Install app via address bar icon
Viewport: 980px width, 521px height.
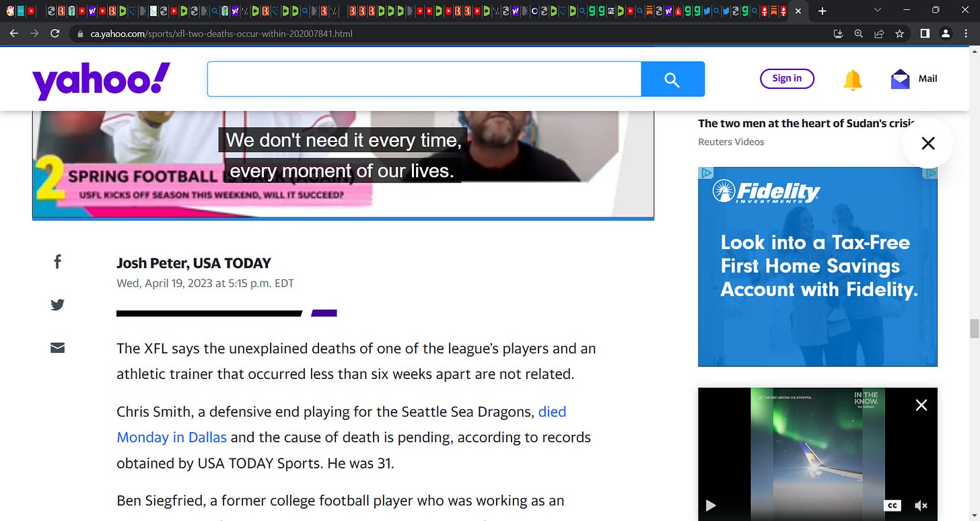(x=838, y=33)
